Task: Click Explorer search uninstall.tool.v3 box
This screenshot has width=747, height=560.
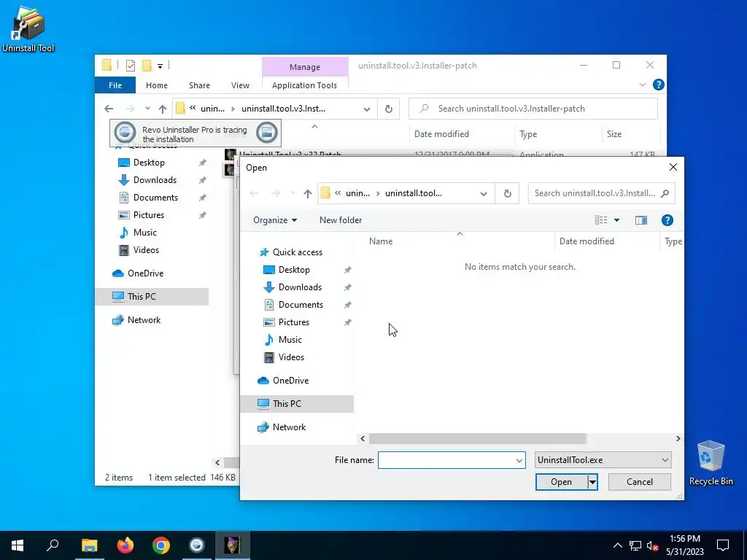Action: click(x=533, y=109)
